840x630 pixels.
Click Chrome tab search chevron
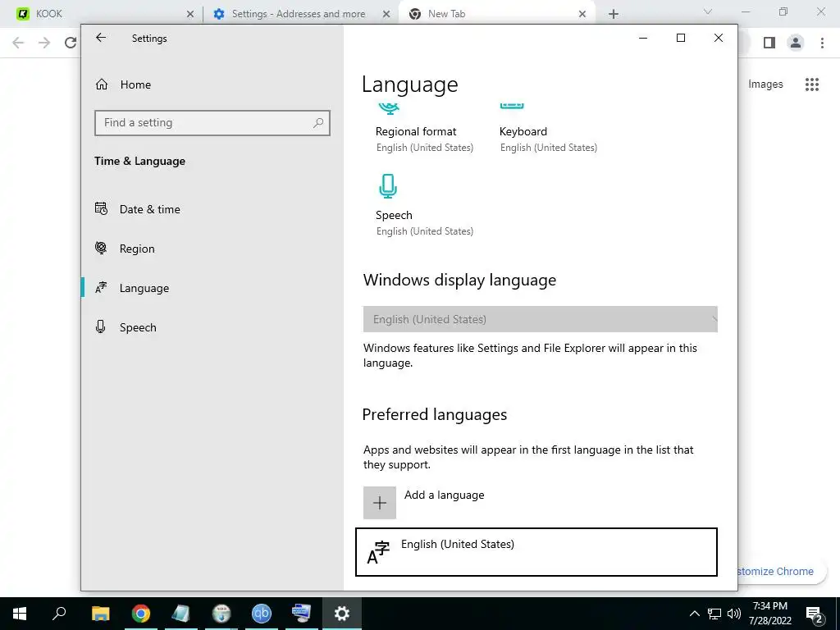(708, 11)
